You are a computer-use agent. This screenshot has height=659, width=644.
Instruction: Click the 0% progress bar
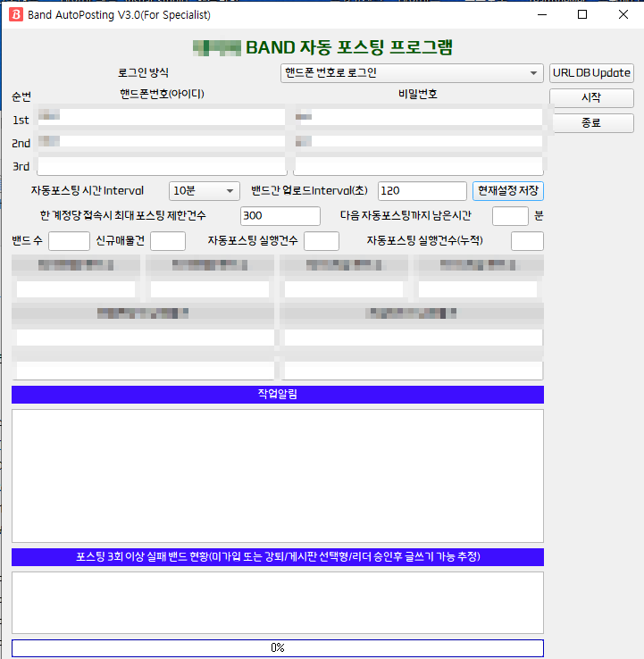[277, 647]
